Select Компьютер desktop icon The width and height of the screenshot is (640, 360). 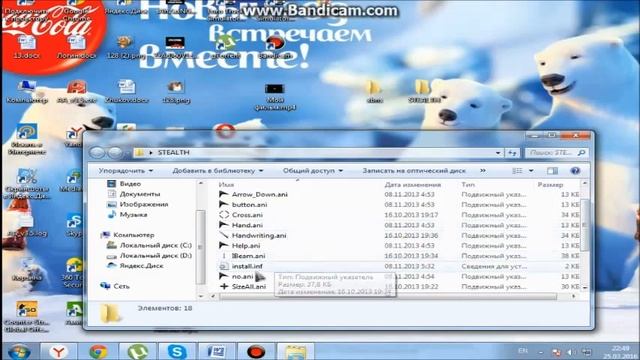27,91
